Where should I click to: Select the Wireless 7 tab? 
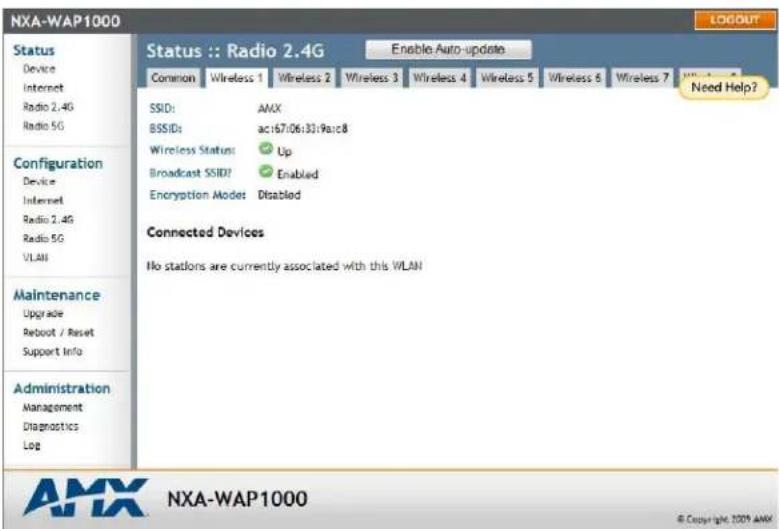point(642,78)
